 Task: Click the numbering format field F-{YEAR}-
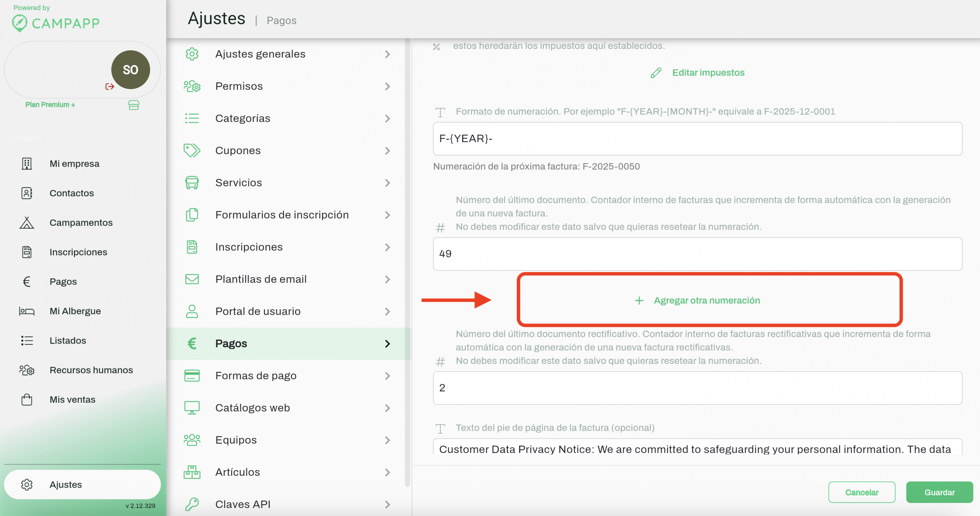pyautogui.click(x=697, y=139)
